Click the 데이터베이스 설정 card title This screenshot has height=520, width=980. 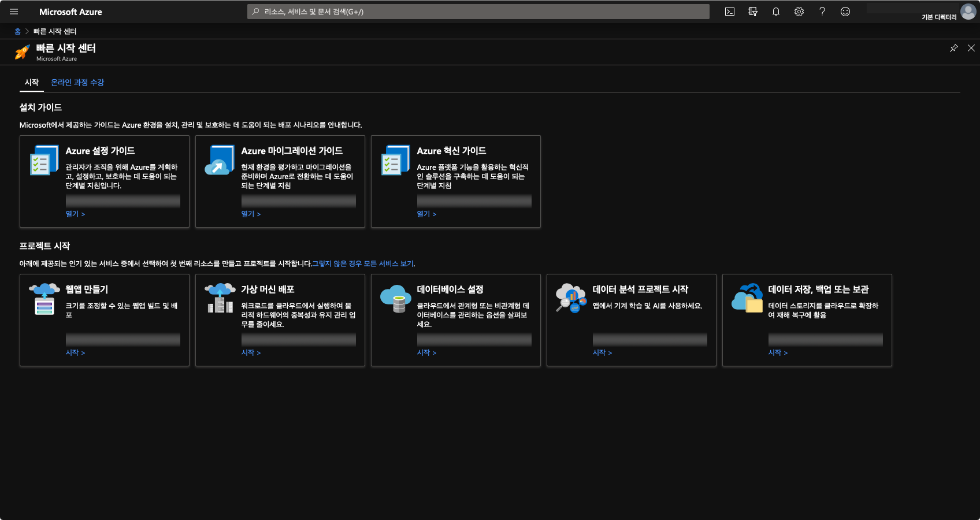(450, 289)
